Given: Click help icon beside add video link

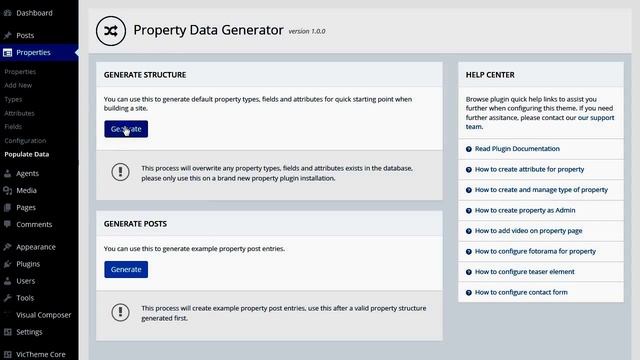Looking at the screenshot, I should [x=469, y=231].
